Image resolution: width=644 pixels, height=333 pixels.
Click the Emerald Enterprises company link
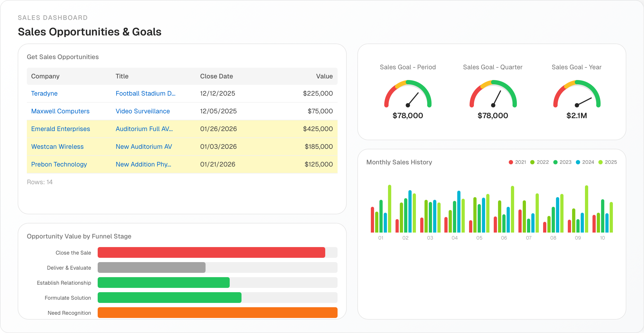(60, 129)
